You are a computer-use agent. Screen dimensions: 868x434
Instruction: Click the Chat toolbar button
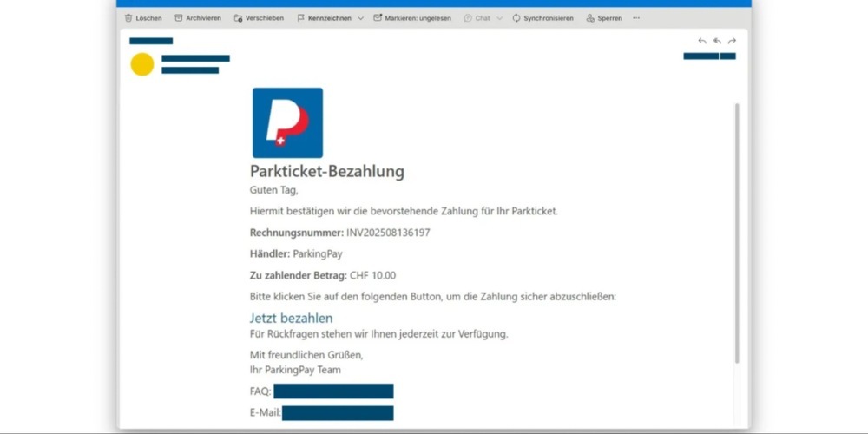477,18
